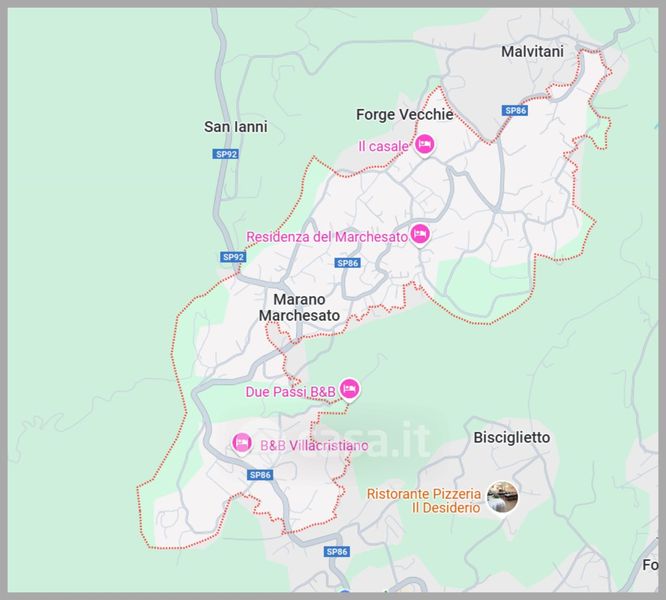Click the Marano Marchesato town label
Viewport: 666px width, 600px height.
299,307
